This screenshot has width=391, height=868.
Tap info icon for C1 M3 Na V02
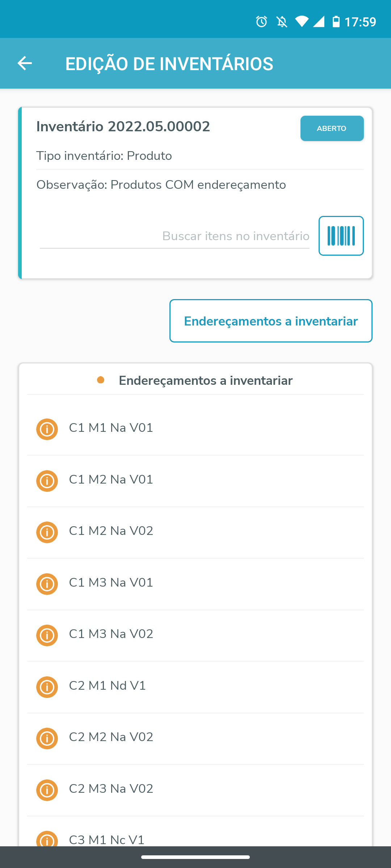click(47, 635)
